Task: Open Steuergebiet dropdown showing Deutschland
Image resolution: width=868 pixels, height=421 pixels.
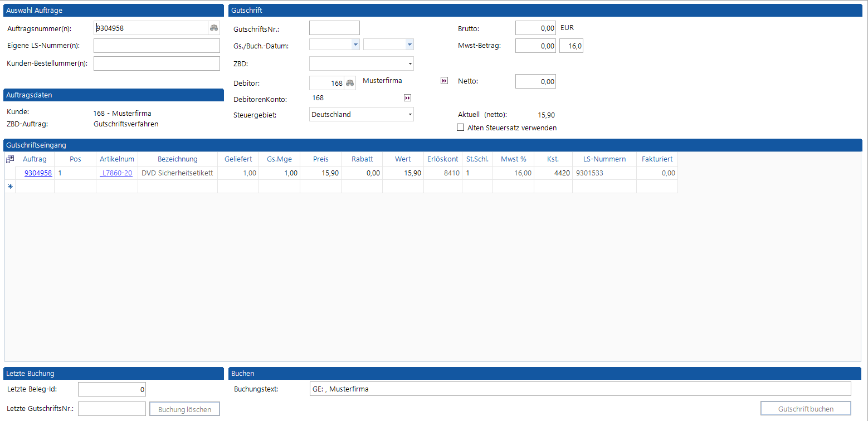Action: (x=409, y=114)
